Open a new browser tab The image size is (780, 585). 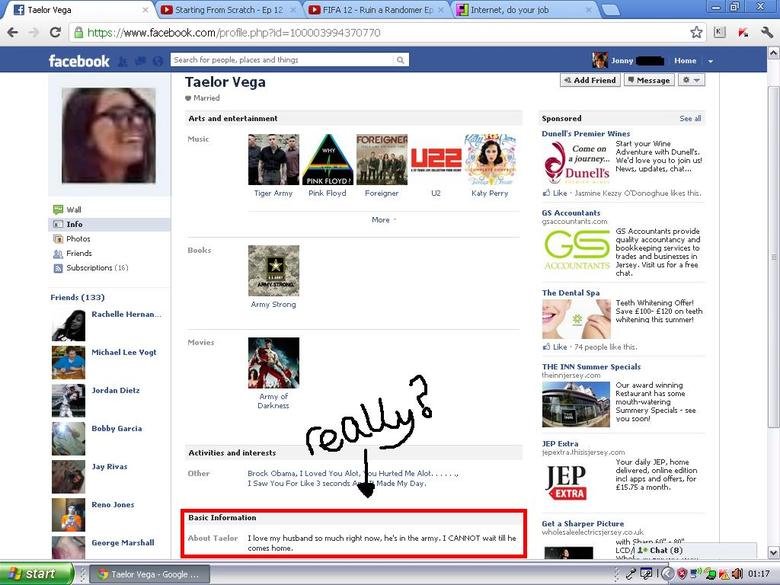tap(610, 10)
